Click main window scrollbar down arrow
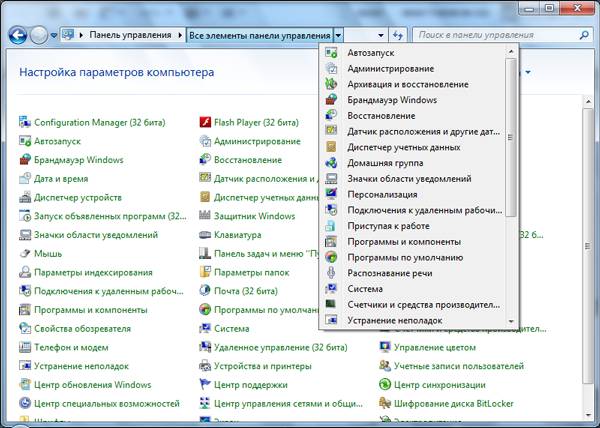The height and width of the screenshot is (428, 600). tap(589, 415)
